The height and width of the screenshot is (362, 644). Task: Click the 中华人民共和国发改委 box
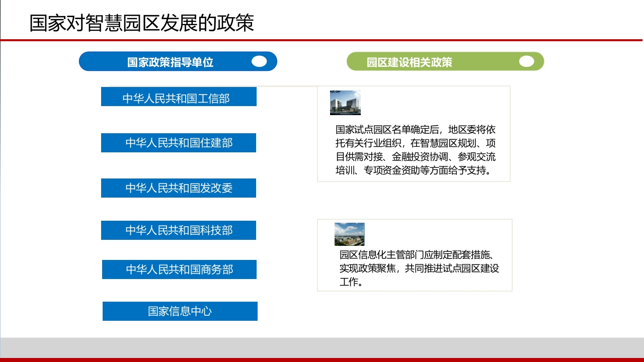(x=179, y=188)
